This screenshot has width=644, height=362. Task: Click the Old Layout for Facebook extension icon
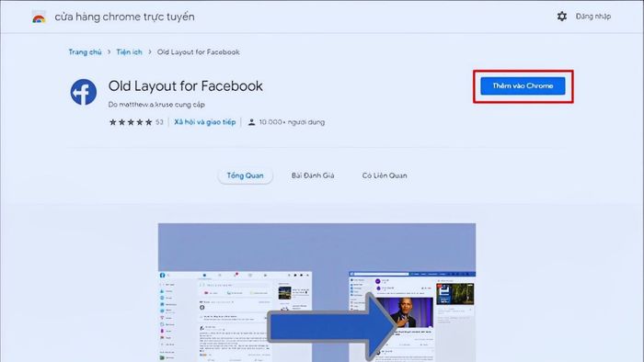click(x=84, y=92)
